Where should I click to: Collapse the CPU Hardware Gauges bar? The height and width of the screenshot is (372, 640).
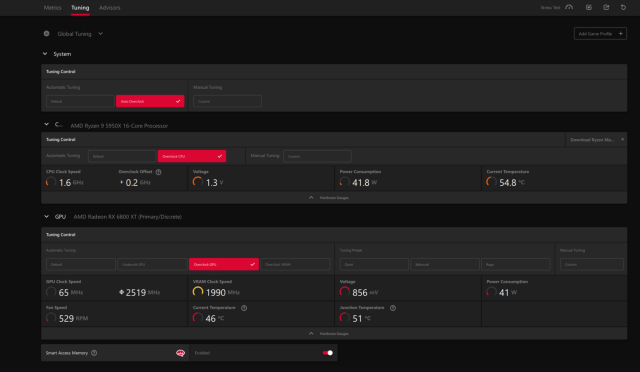(x=334, y=198)
